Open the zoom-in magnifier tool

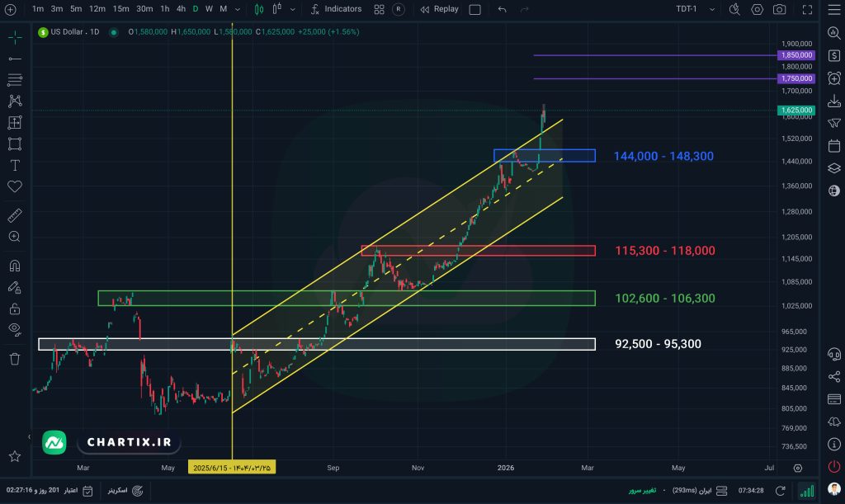tap(14, 237)
